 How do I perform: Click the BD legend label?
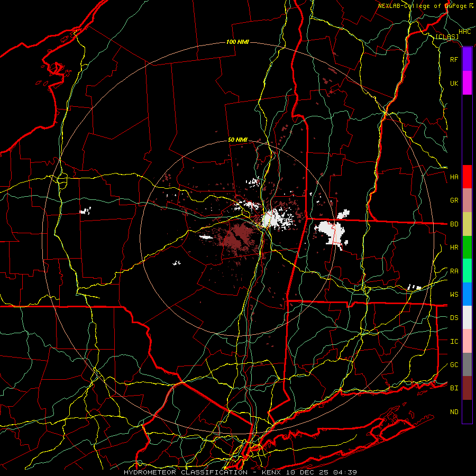click(454, 224)
